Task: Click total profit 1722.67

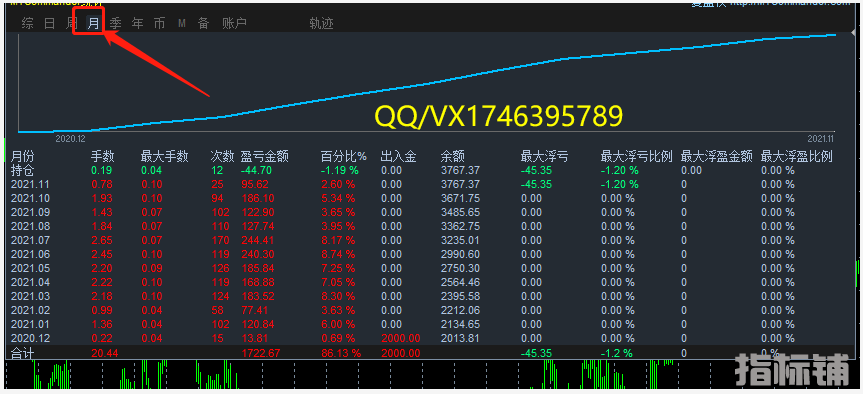Action: click(x=261, y=353)
